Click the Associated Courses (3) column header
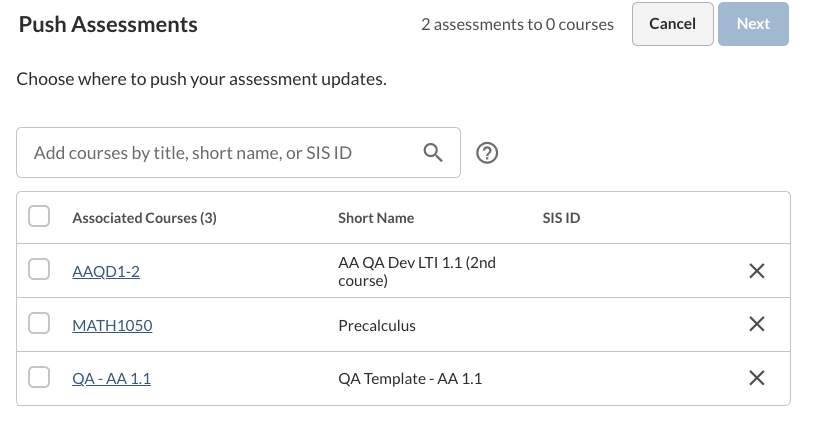Viewport: 814px width, 424px height. [144, 218]
